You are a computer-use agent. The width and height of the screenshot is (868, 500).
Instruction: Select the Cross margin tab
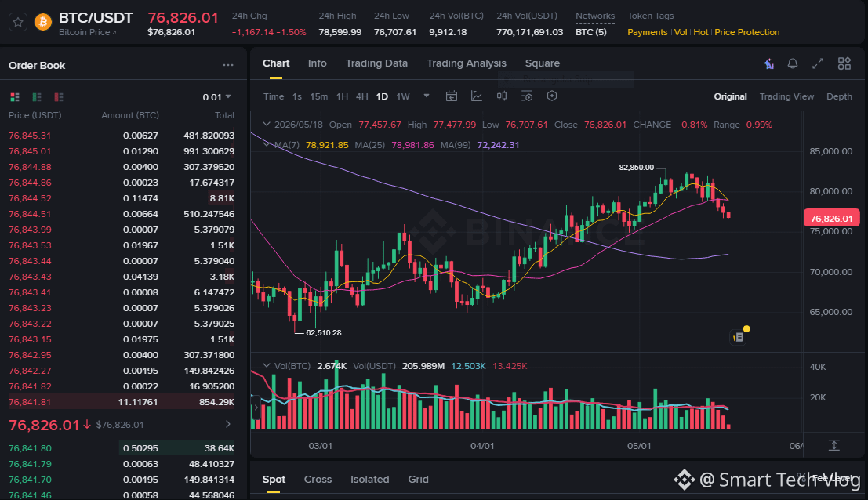click(318, 479)
